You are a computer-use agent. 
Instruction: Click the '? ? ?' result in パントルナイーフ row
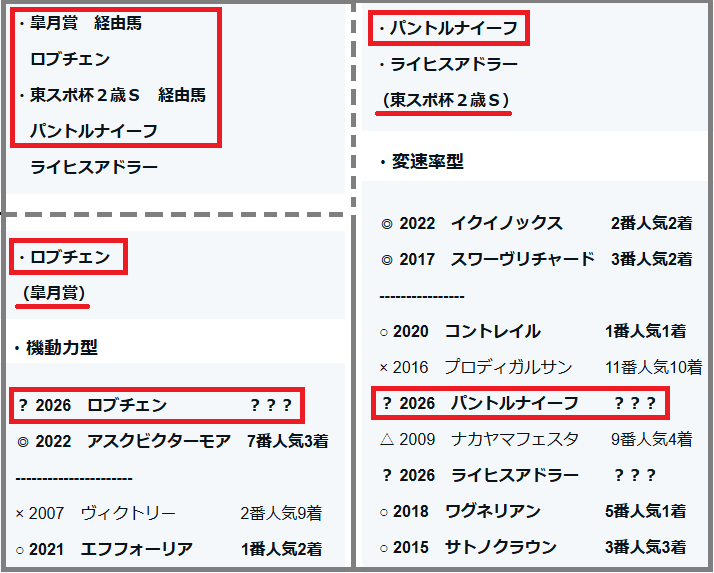pos(635,403)
